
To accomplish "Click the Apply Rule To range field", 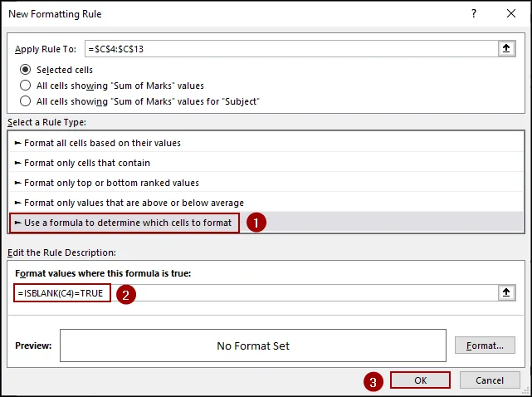I will 291,49.
